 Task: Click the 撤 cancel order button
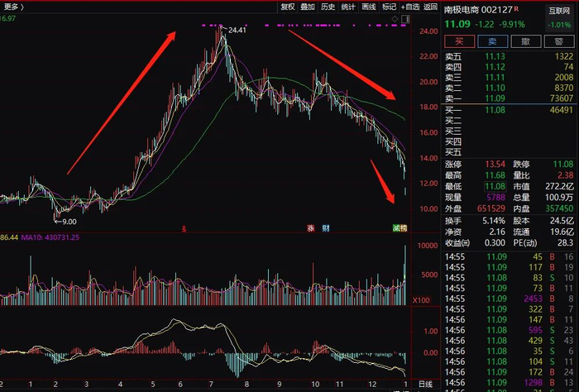[x=526, y=41]
